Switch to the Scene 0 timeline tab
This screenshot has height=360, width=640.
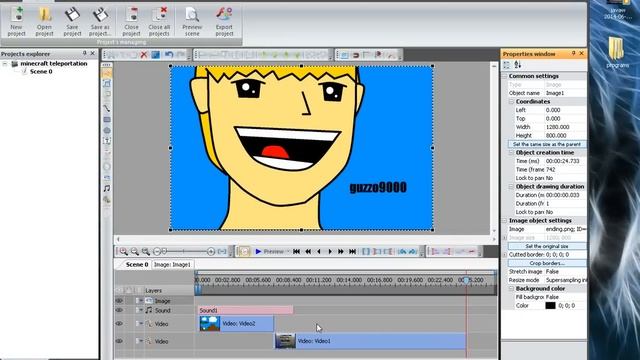pos(137,264)
